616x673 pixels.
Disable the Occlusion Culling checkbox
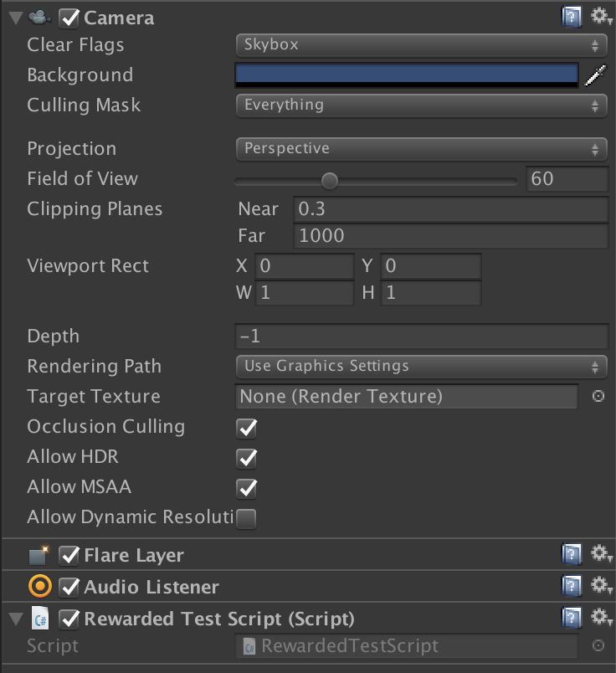246,428
